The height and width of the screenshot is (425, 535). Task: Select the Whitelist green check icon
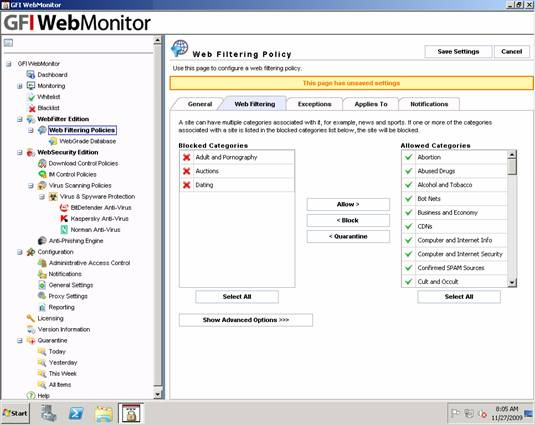pos(31,97)
